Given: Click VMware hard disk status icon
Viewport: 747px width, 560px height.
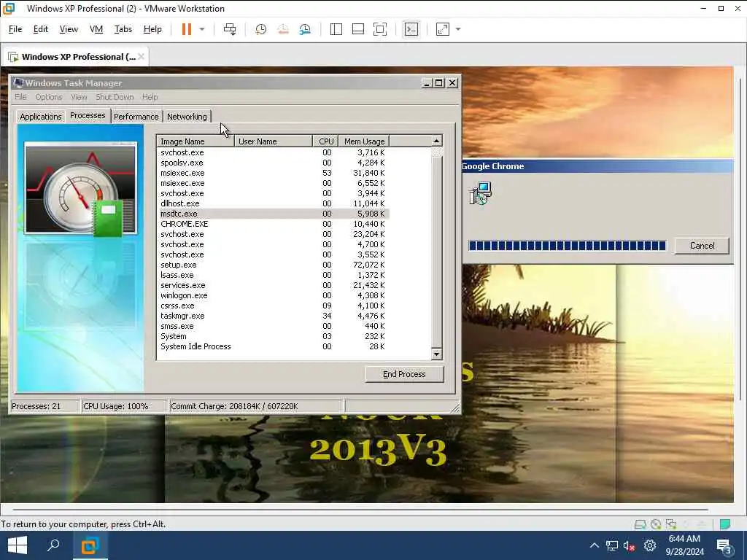Looking at the screenshot, I should tap(640, 524).
